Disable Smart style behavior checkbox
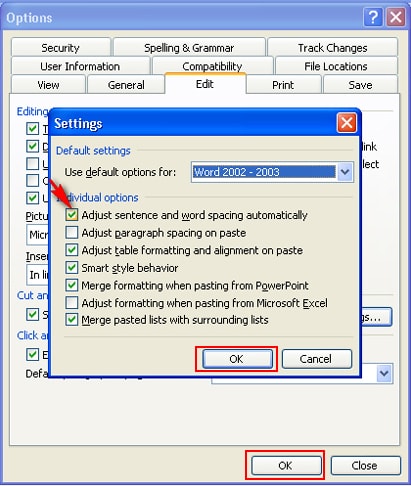Viewport: 411px width, 486px height. point(72,267)
